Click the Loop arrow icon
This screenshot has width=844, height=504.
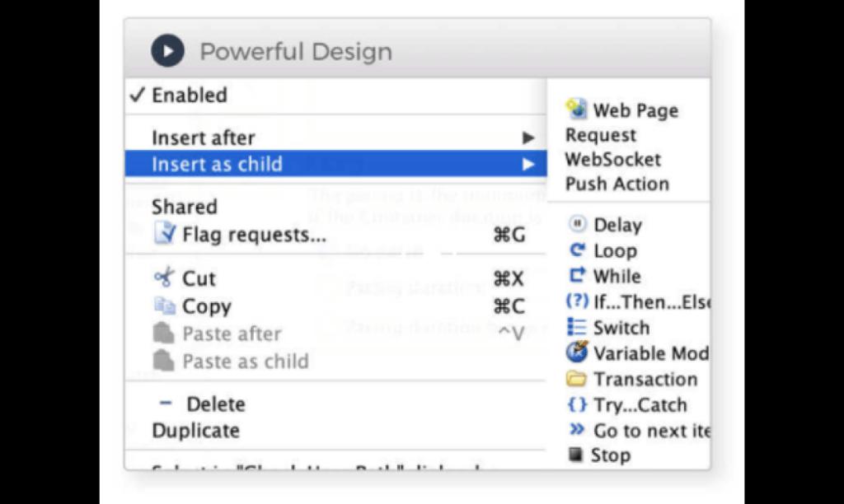pyautogui.click(x=578, y=250)
